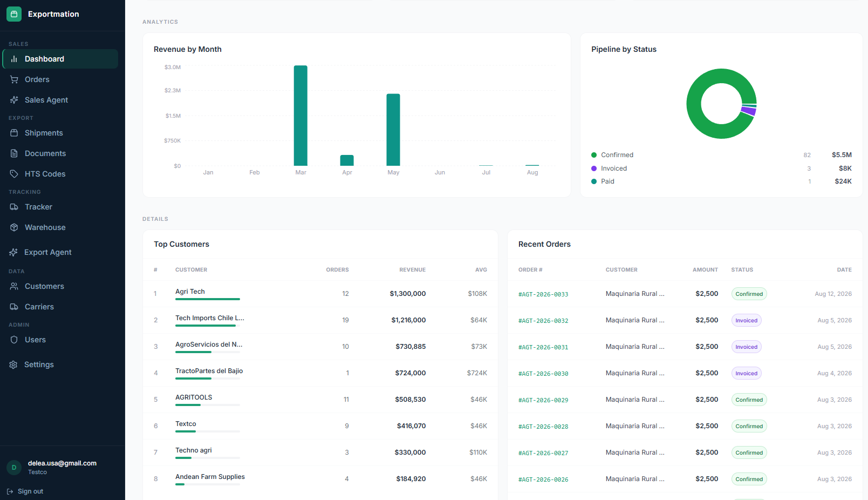
Task: Open order #AGT-2026-0030
Action: (543, 374)
